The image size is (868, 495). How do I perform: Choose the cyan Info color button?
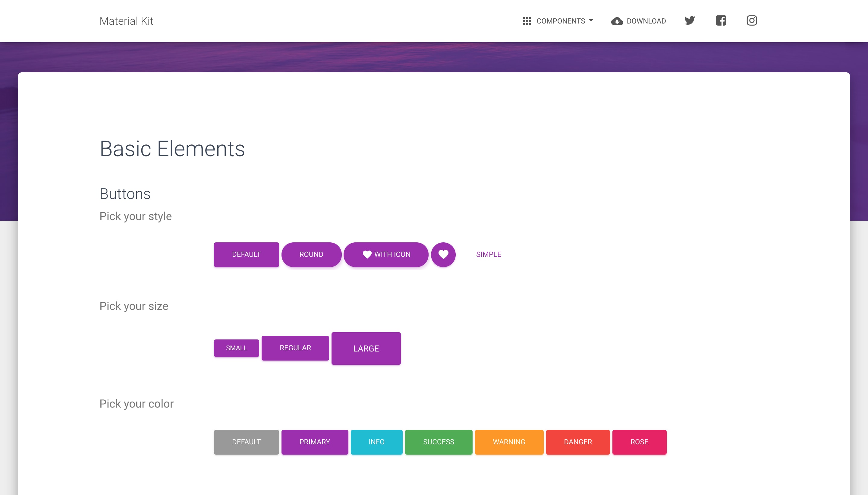click(376, 442)
